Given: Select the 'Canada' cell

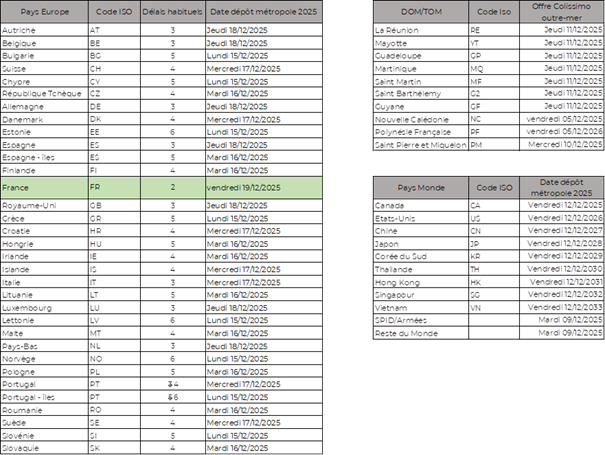Looking at the screenshot, I should 421,205.
